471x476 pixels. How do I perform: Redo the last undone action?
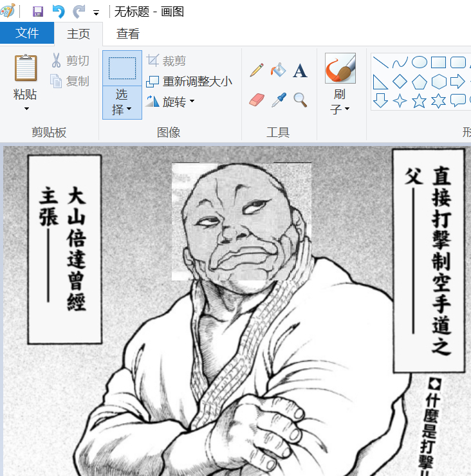79,12
